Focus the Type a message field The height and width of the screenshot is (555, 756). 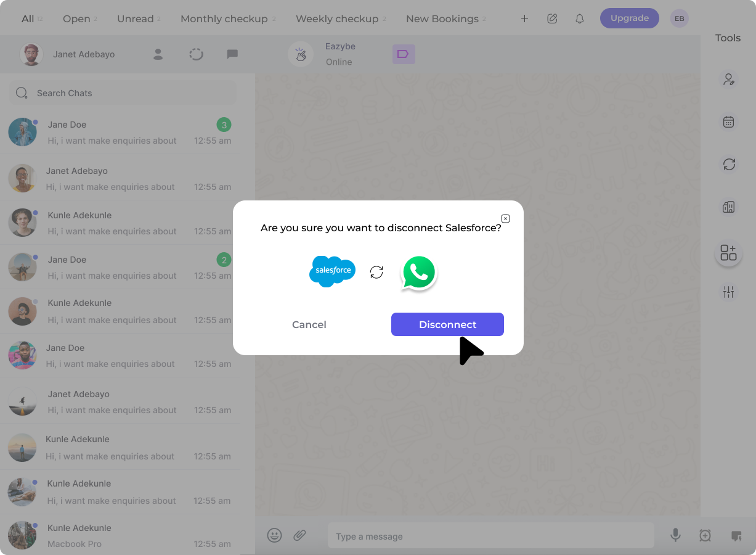pyautogui.click(x=491, y=535)
